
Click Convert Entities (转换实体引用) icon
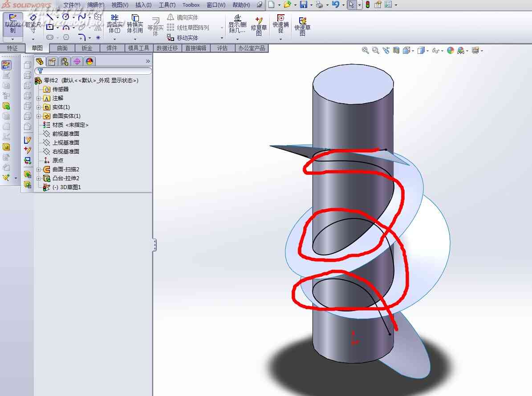pos(135,24)
